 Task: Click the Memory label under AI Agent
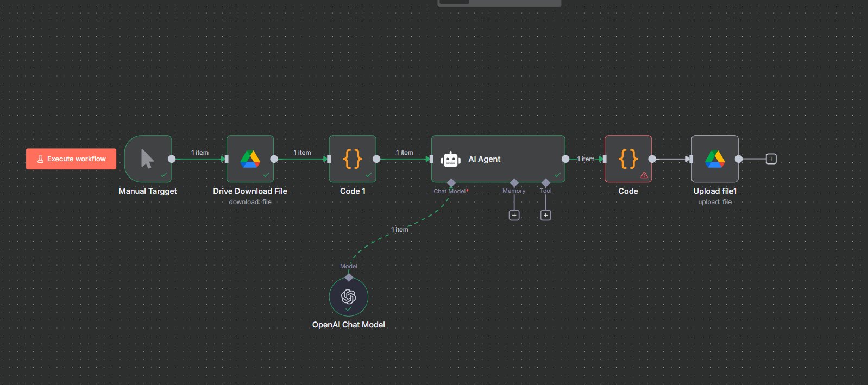coord(514,191)
